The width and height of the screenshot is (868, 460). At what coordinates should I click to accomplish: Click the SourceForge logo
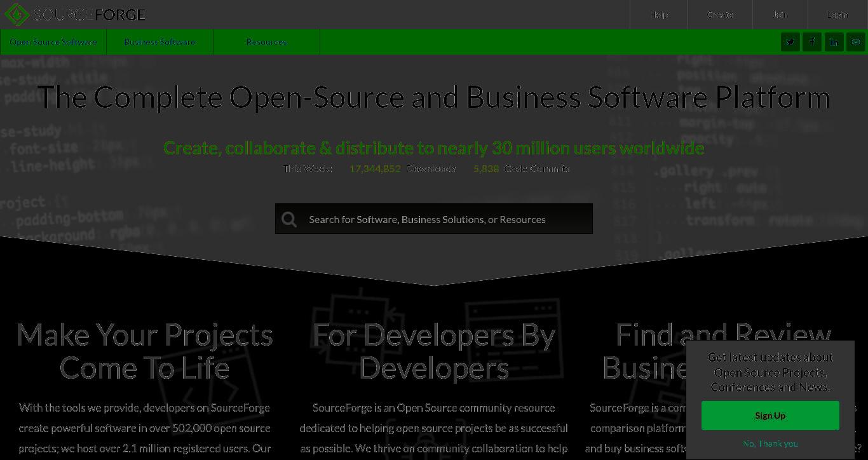[x=75, y=14]
